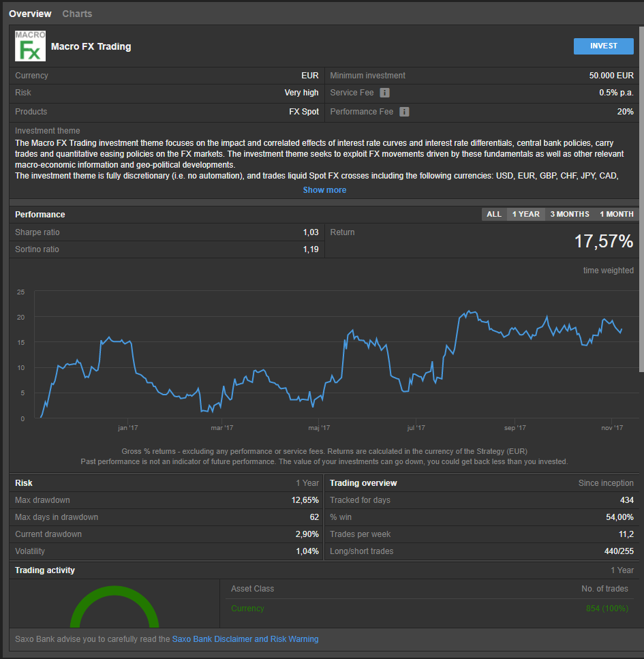Click the Trades per week value 11,2
This screenshot has height=659, width=644.
click(x=626, y=534)
